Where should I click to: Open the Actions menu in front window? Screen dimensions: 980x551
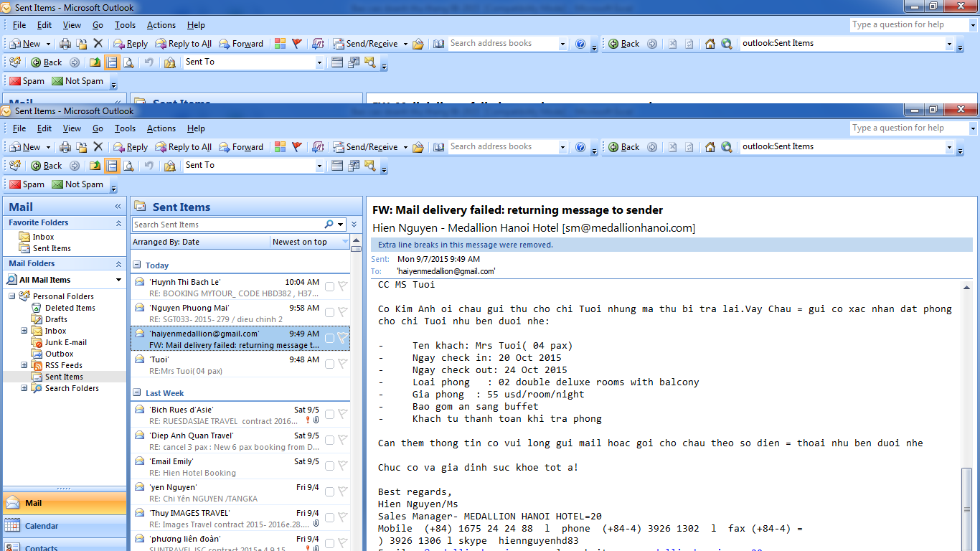161,128
